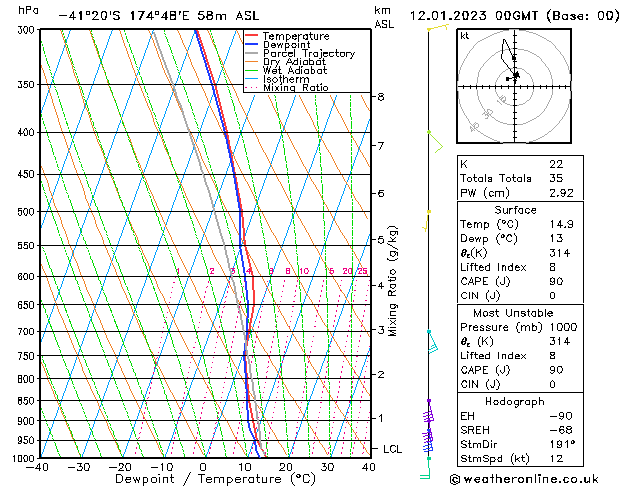Viewport: 629px width, 486px height.
Task: Click the Isotherm legend entry
Action: [x=277, y=79]
